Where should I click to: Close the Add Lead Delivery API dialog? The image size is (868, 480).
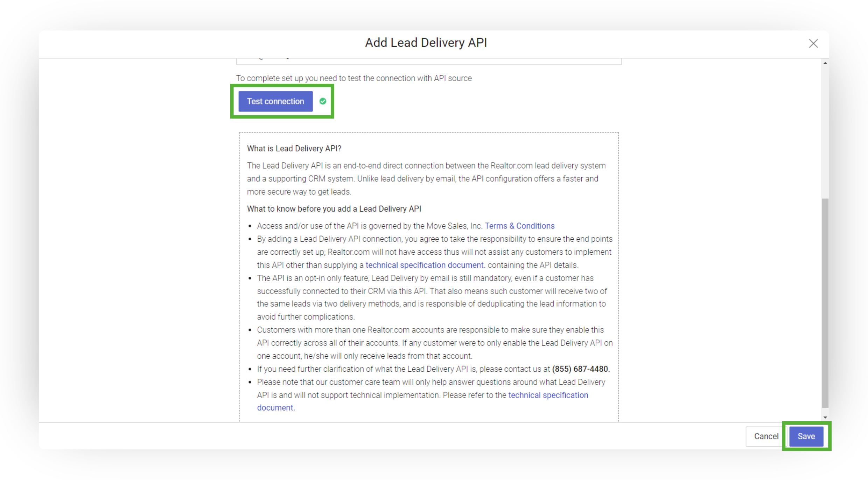click(x=813, y=43)
